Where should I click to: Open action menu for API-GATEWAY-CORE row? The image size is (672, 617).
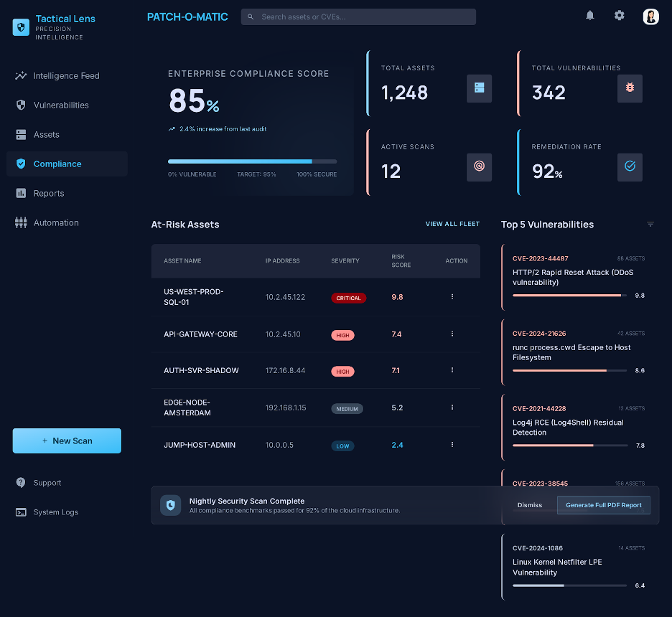tap(452, 334)
